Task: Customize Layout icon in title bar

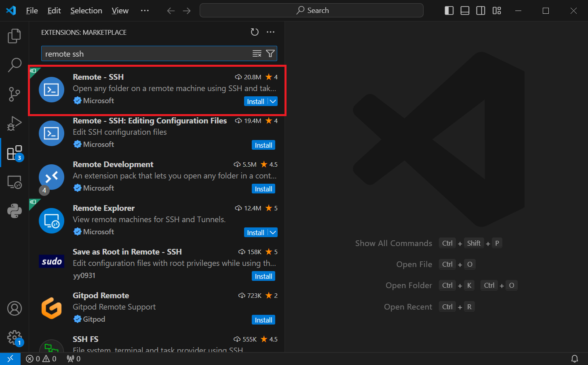Action: tap(497, 11)
